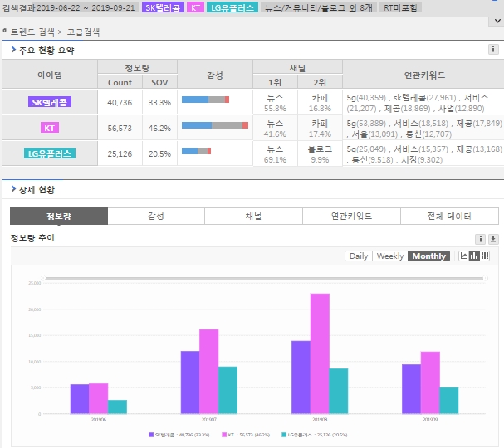Expand the search condition panel chevron

click(497, 22)
